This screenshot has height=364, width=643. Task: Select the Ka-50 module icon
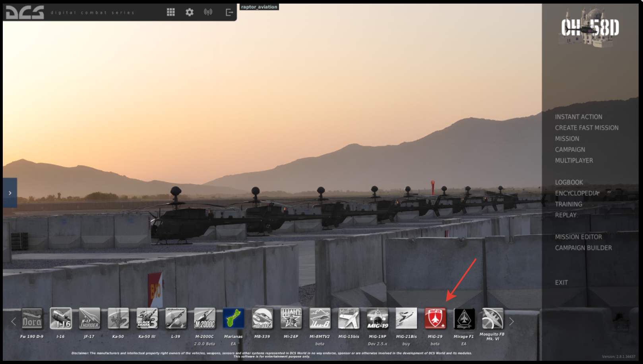pos(118,318)
